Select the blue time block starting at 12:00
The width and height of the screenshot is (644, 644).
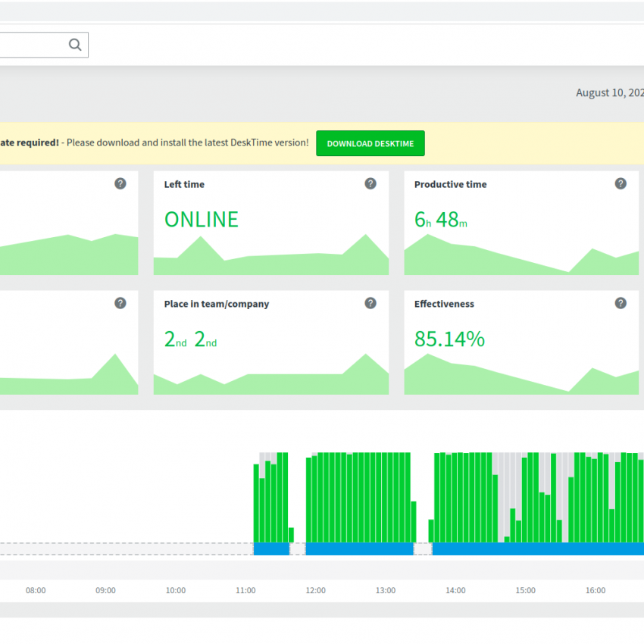tap(359, 549)
